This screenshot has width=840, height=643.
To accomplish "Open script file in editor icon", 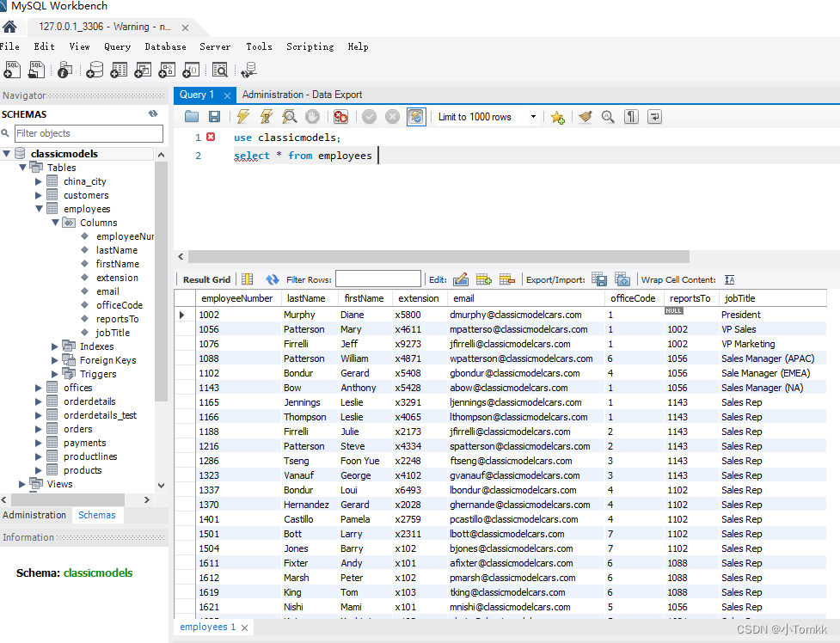I will 191,117.
